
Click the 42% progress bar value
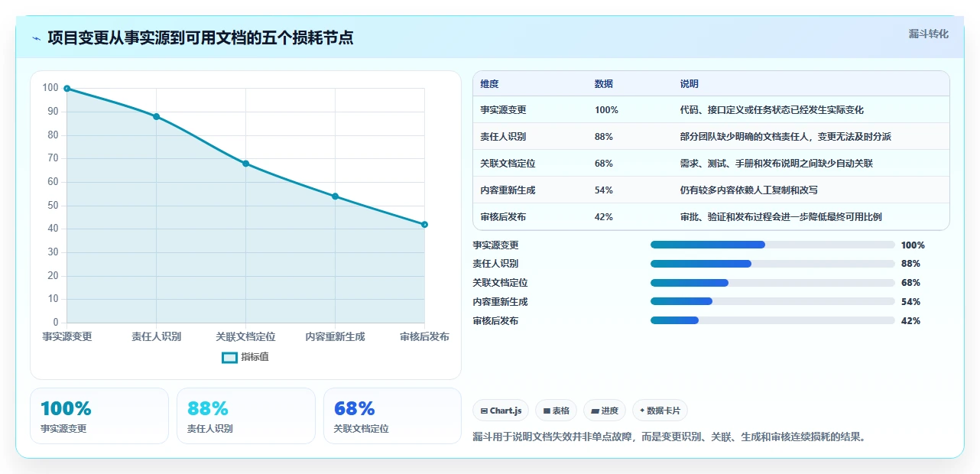coord(911,321)
